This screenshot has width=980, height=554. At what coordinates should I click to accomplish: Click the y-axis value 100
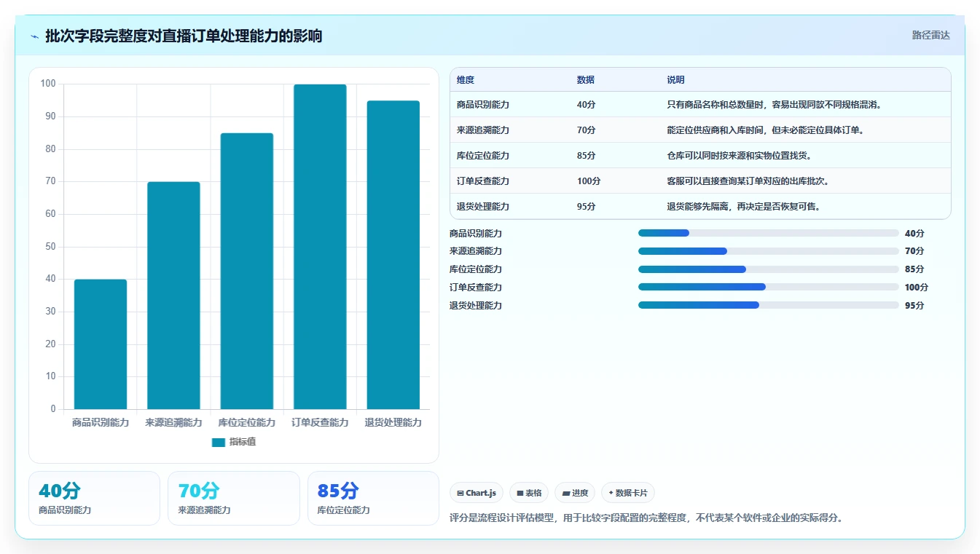(x=48, y=84)
